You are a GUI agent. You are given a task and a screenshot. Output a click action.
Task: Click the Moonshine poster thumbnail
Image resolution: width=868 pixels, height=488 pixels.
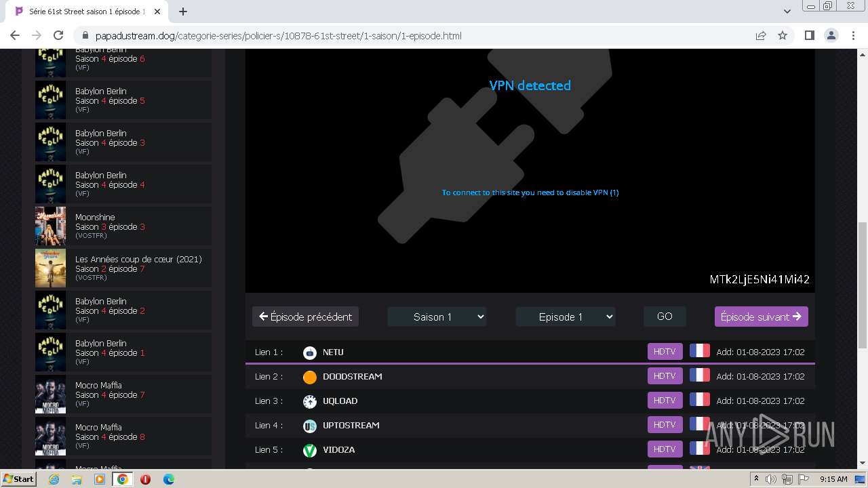click(51, 226)
